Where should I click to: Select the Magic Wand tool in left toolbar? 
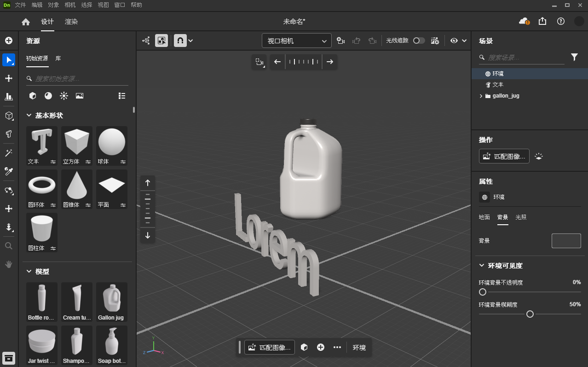[x=8, y=153]
